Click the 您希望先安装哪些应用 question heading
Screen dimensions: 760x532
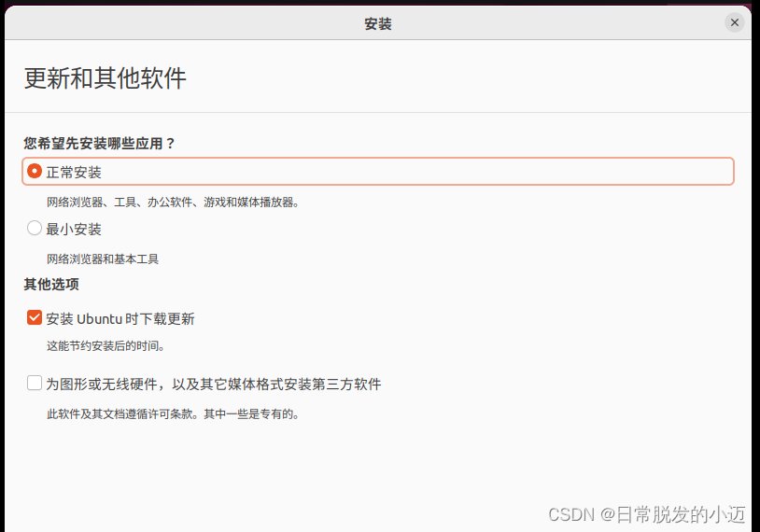99,144
